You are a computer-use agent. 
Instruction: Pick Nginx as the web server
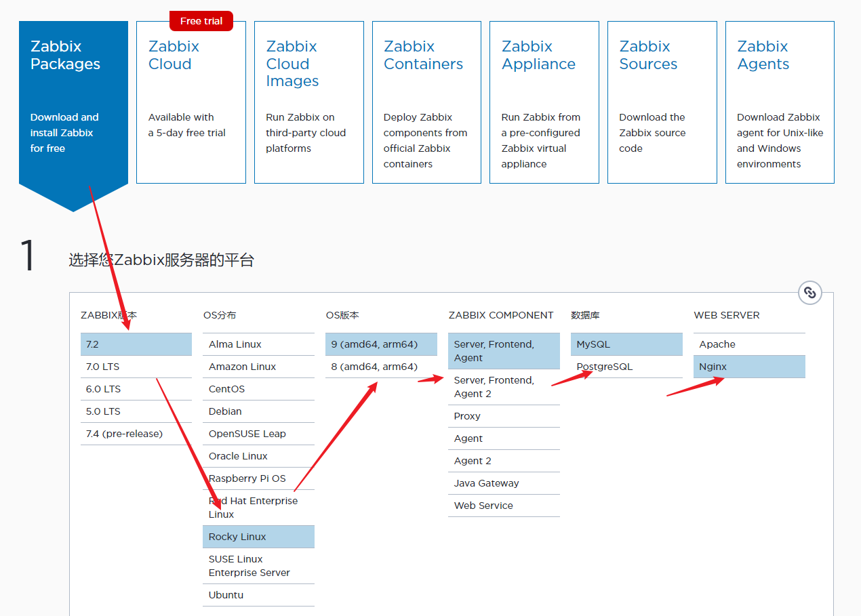(749, 367)
